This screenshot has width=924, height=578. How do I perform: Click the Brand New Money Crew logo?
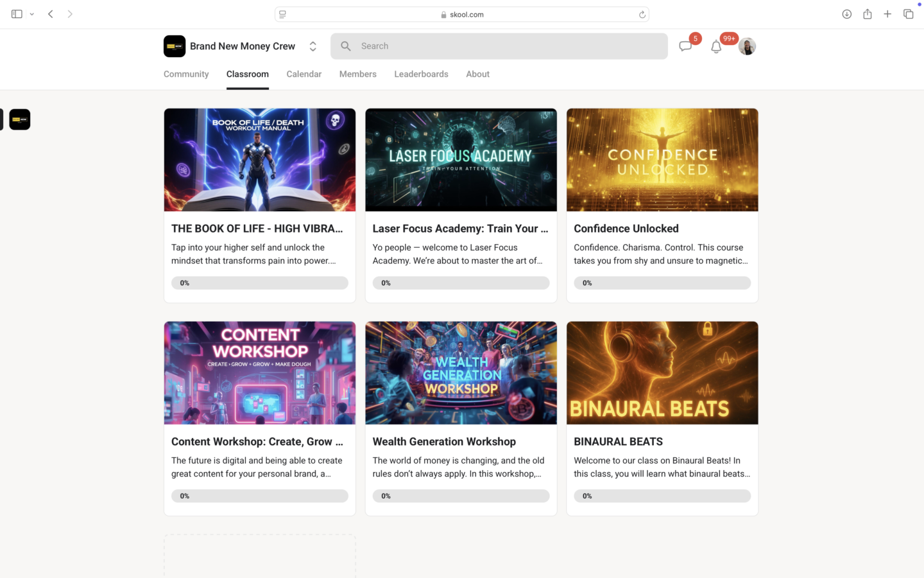(x=175, y=46)
